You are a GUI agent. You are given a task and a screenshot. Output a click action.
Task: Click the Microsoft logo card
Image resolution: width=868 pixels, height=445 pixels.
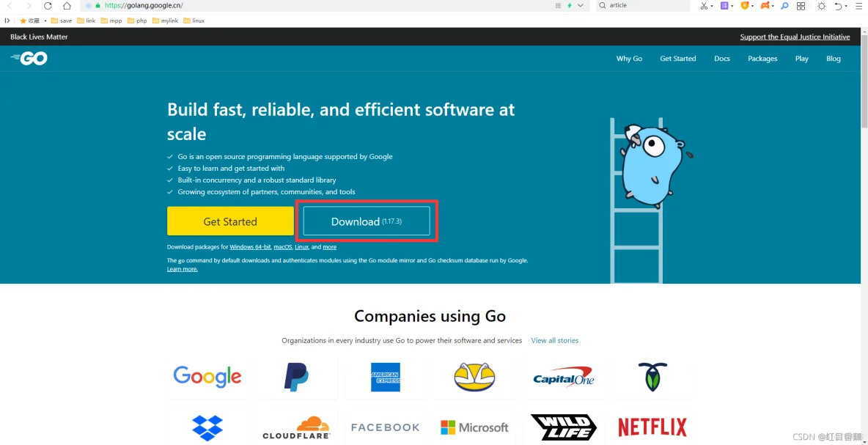pos(474,427)
